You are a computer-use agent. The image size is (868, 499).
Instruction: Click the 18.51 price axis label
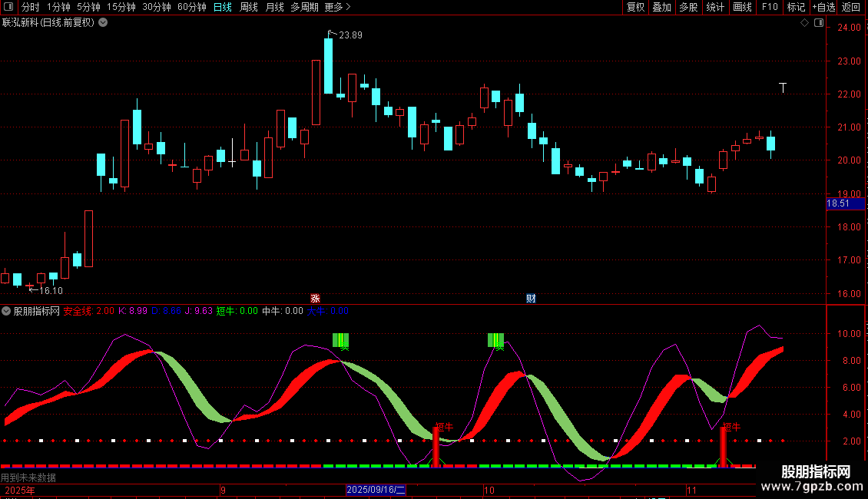(x=845, y=203)
